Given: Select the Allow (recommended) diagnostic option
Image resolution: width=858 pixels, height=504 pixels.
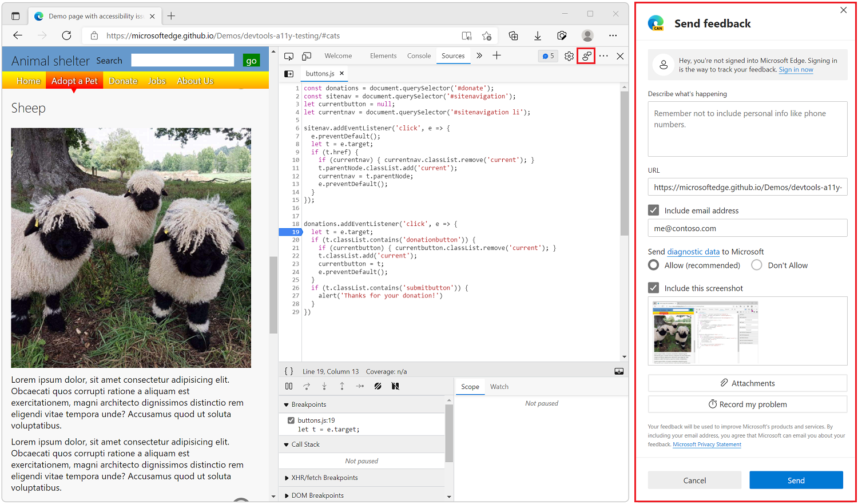Looking at the screenshot, I should tap(654, 265).
